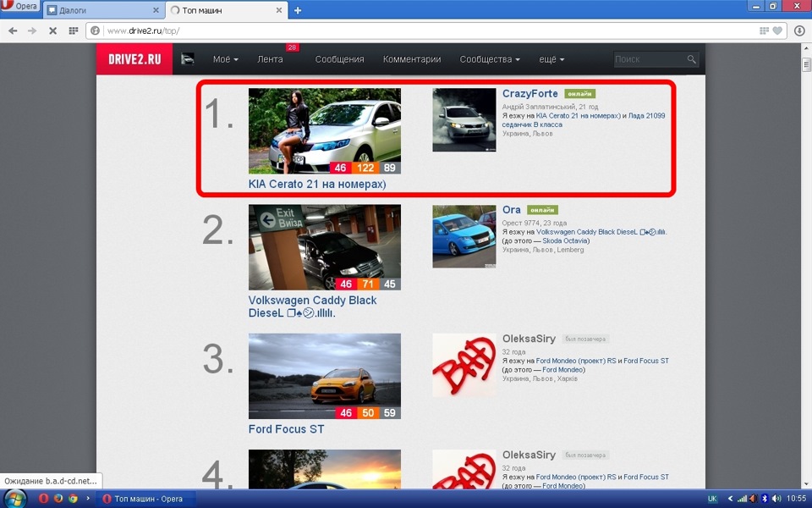
Task: Click the 59 grey counter on Focus photo
Action: tap(390, 413)
